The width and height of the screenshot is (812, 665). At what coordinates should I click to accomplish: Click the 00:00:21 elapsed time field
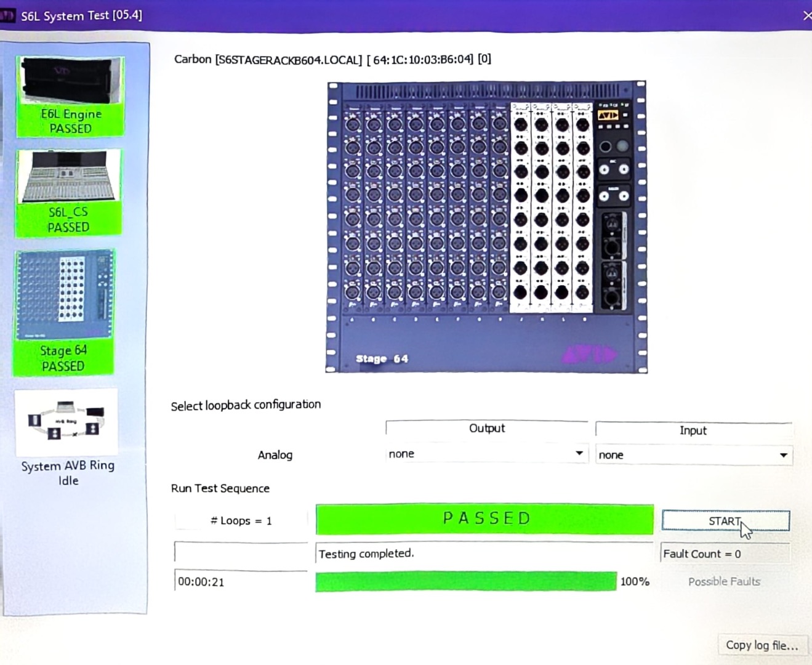tap(241, 581)
